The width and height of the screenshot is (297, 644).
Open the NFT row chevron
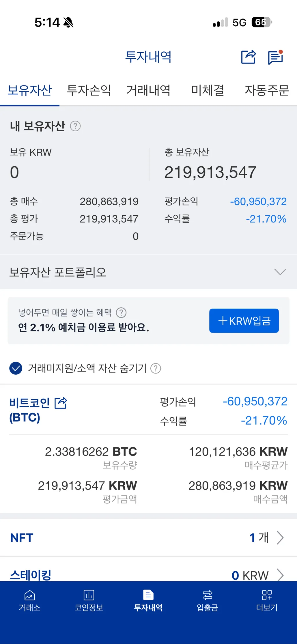pos(280,537)
